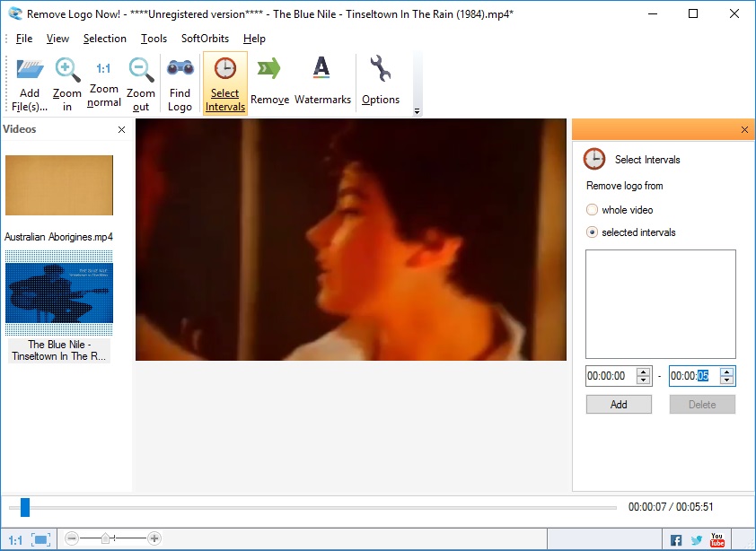The height and width of the screenshot is (551, 756).
Task: Select the whole video radio option
Action: point(592,210)
